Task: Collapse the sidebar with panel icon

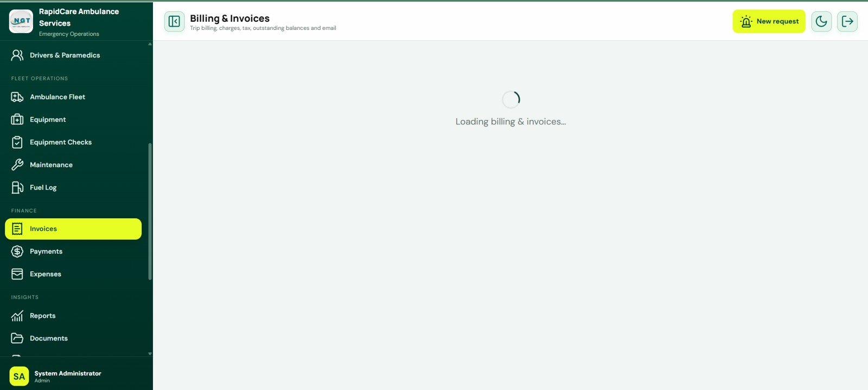Action: click(174, 21)
